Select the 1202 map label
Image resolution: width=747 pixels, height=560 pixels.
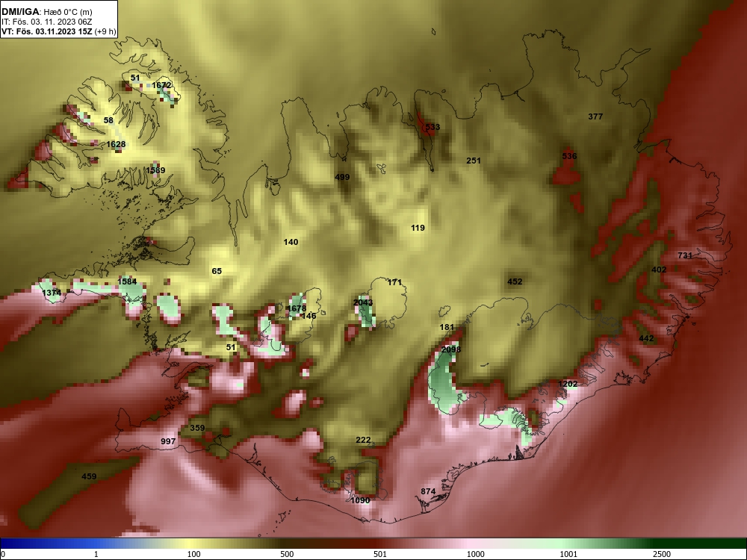[x=568, y=383]
